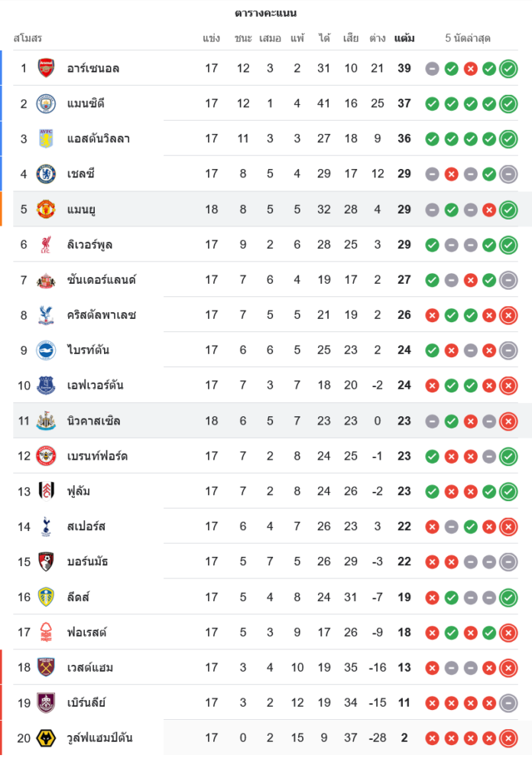Select the ลีดส์ team row name
The image size is (532, 765).
click(x=79, y=597)
